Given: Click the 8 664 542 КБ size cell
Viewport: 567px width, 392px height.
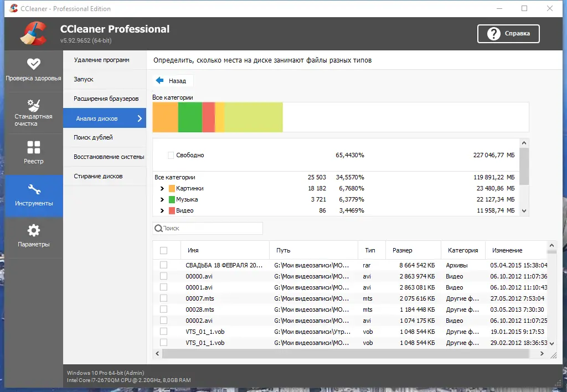Looking at the screenshot, I should click(x=417, y=265).
